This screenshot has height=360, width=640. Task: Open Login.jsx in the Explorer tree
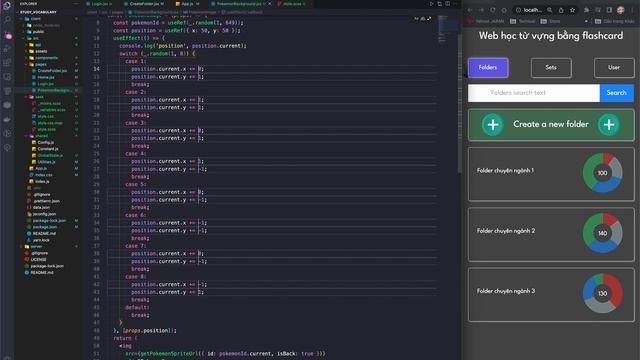42,84
